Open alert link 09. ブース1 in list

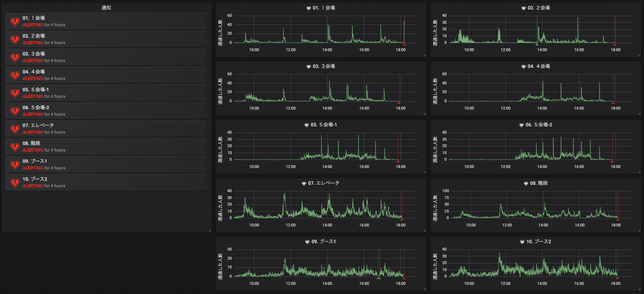click(x=35, y=161)
